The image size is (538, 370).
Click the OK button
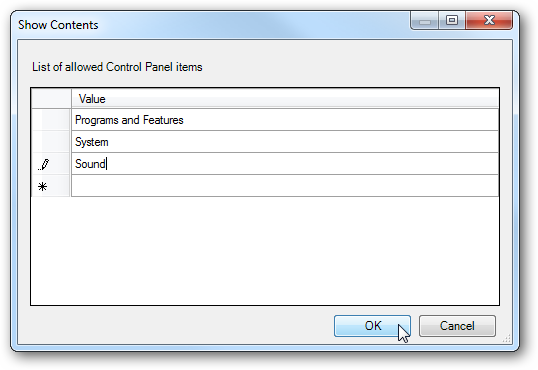[372, 326]
